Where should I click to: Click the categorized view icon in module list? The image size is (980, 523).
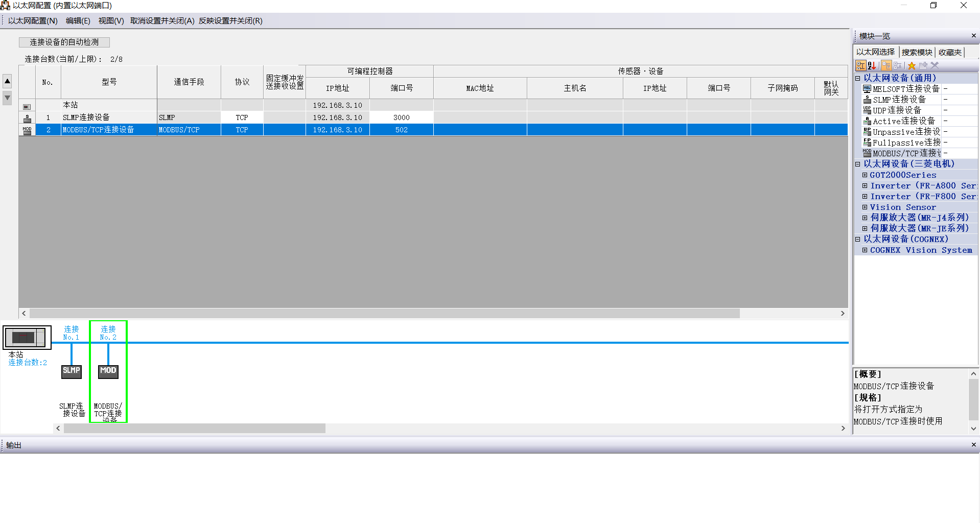[x=861, y=65]
